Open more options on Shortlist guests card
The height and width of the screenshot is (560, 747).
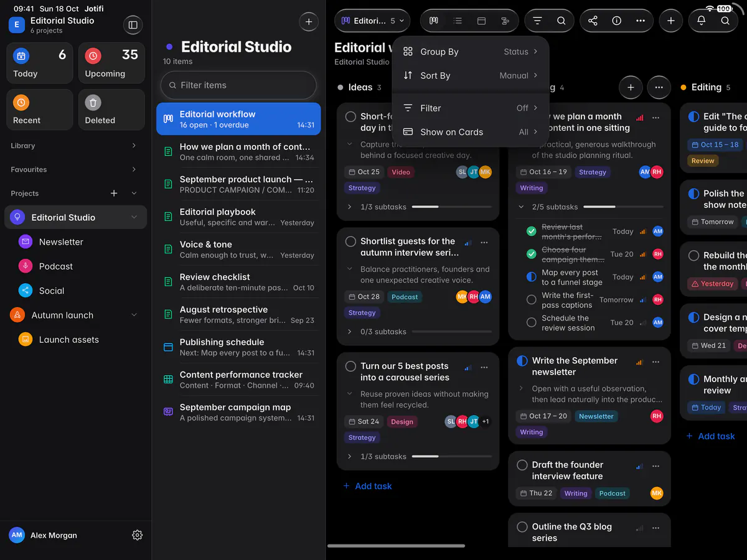point(484,242)
